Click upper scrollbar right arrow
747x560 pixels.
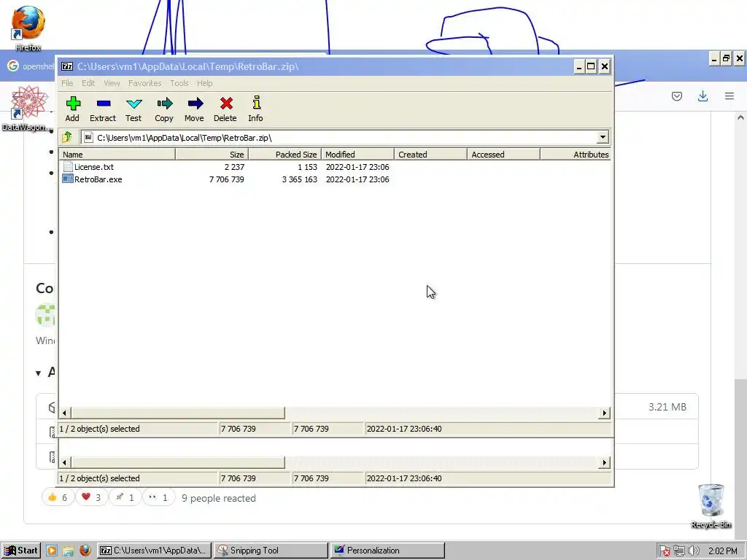point(604,413)
